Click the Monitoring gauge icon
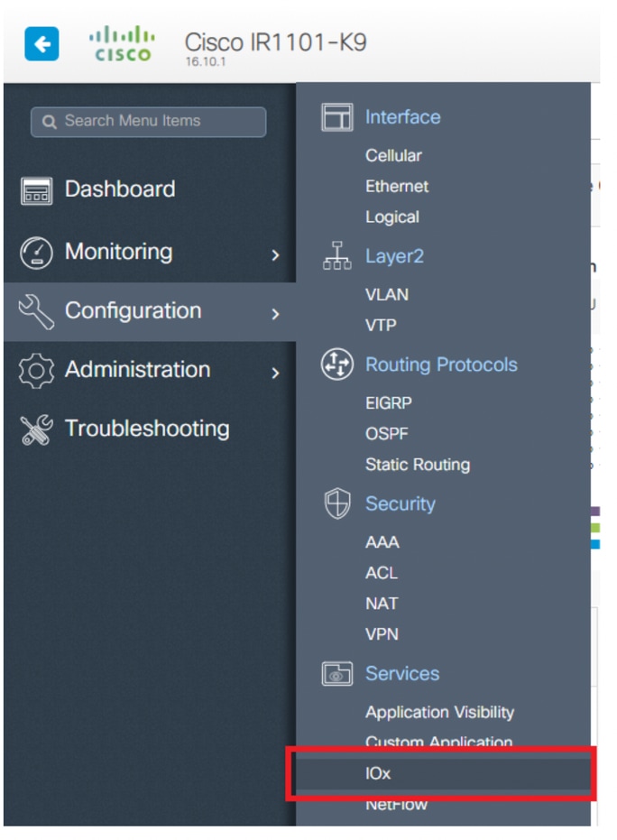The height and width of the screenshot is (840, 617). point(36,253)
